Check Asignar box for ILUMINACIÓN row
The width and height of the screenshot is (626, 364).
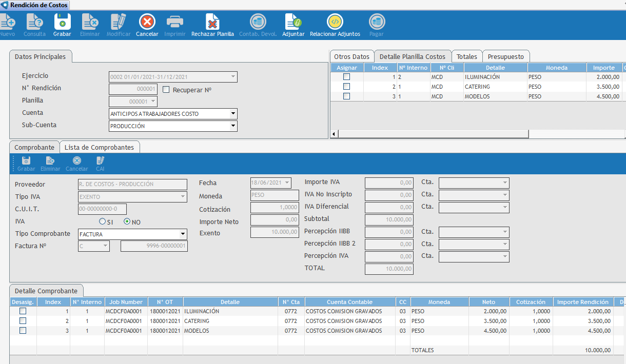347,77
